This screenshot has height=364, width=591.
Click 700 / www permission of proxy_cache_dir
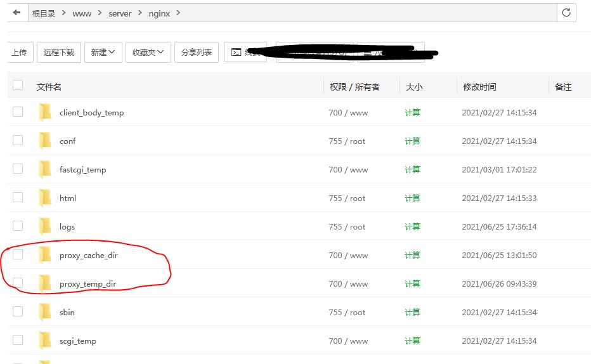click(348, 256)
